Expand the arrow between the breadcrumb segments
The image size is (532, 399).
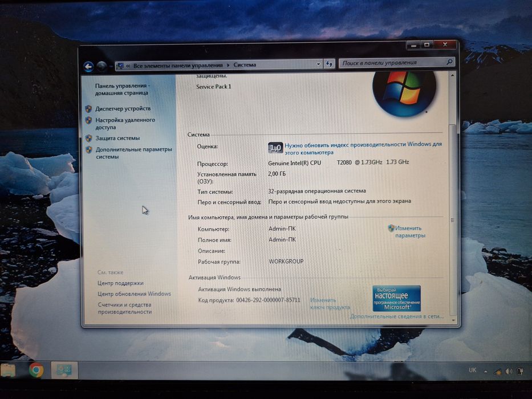228,65
